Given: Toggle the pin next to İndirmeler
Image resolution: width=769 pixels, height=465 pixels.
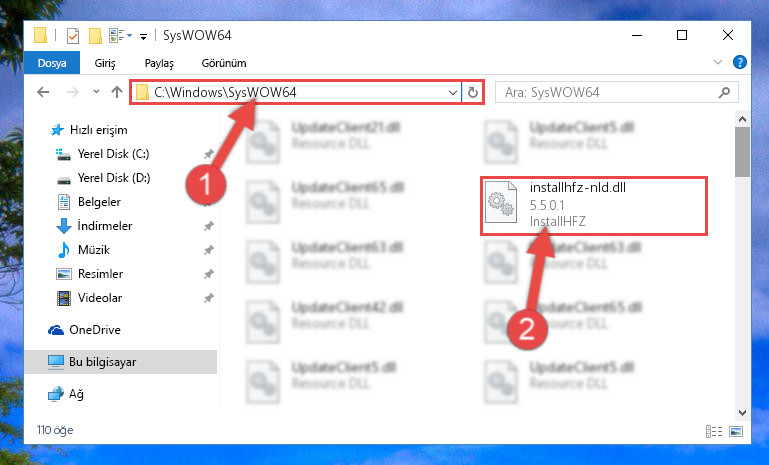Looking at the screenshot, I should [208, 226].
